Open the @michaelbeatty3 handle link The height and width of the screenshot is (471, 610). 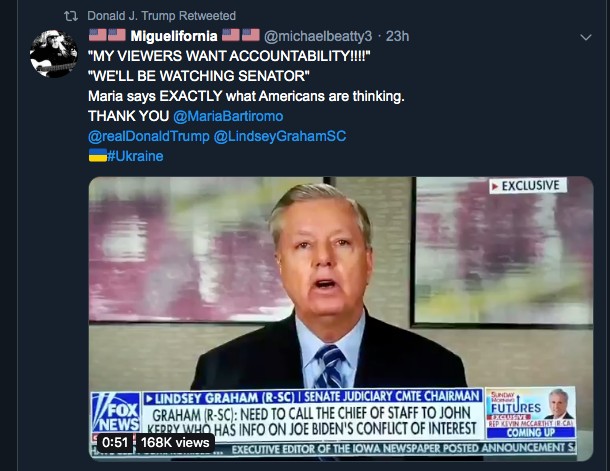tap(318, 36)
